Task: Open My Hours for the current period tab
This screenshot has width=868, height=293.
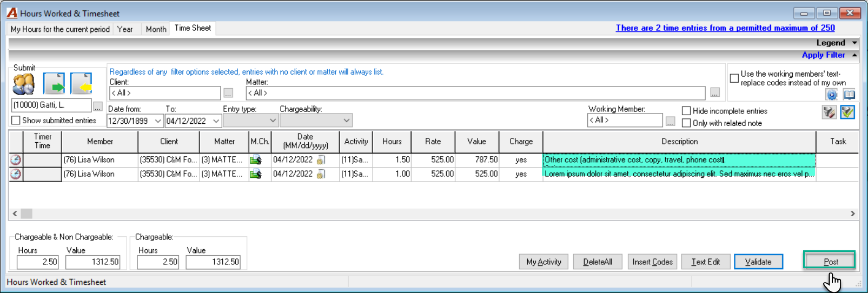Action: click(60, 29)
